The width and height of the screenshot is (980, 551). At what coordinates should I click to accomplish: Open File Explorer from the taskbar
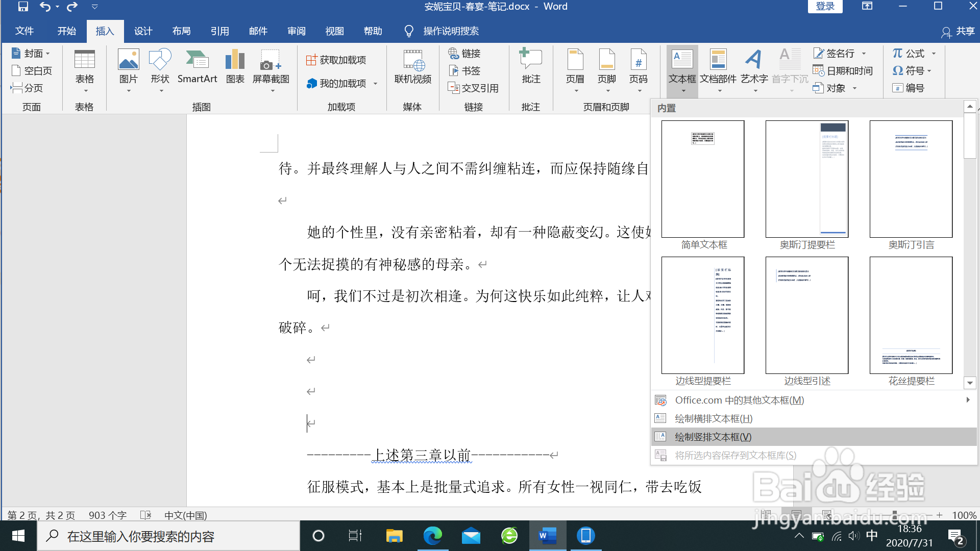(x=395, y=536)
